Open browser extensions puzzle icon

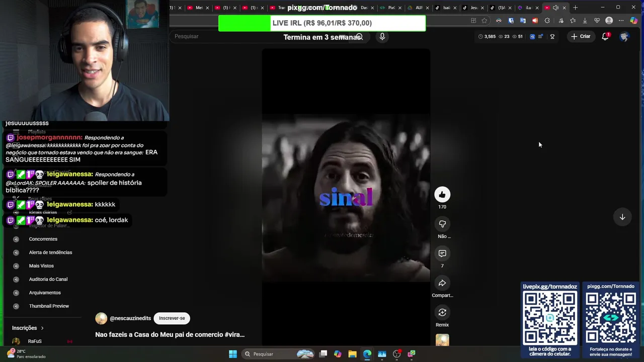point(547,21)
